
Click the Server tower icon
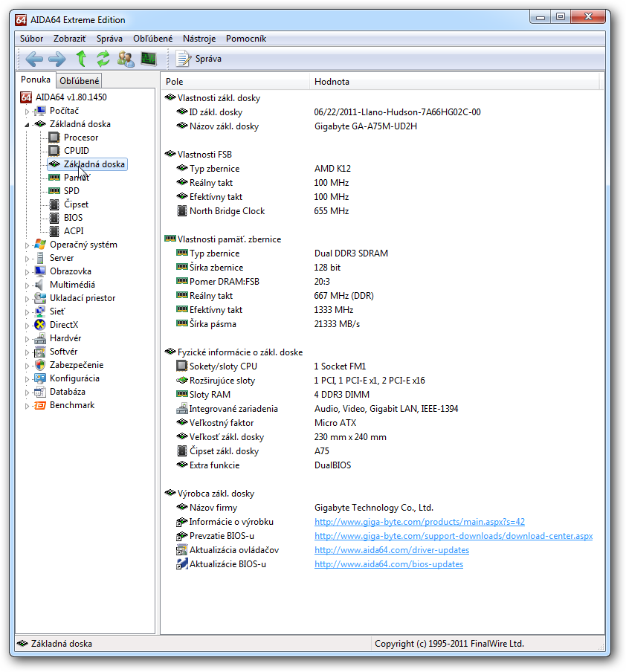40,258
